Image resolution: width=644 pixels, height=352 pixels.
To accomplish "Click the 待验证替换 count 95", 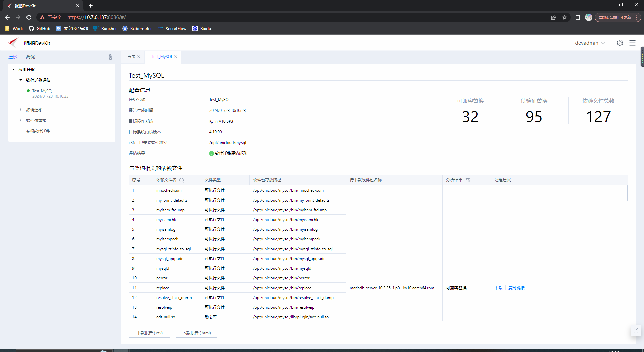I will [534, 117].
